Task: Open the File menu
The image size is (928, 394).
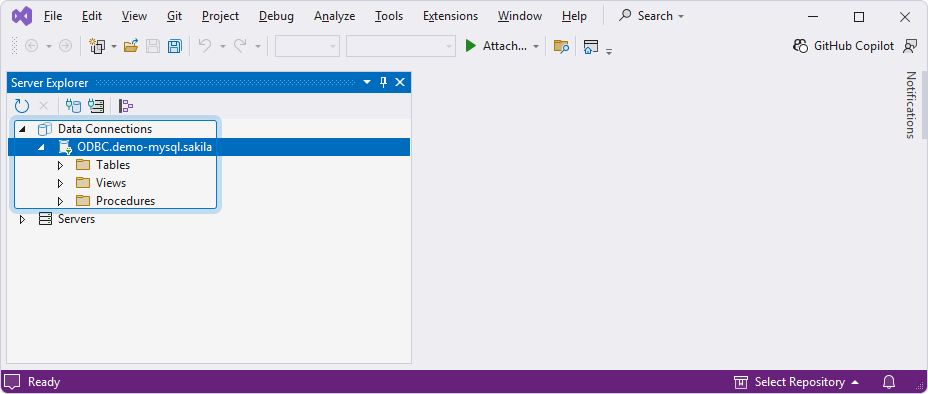Action: [53, 16]
